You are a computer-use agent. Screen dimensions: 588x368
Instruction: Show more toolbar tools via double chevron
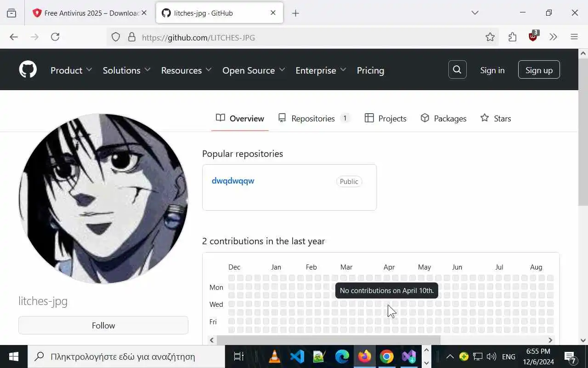pos(553,37)
